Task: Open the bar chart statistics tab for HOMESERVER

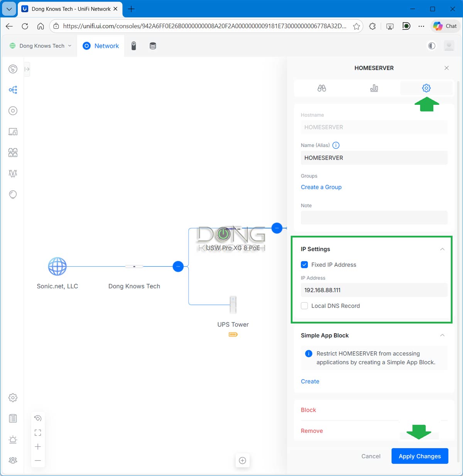Action: pyautogui.click(x=374, y=88)
